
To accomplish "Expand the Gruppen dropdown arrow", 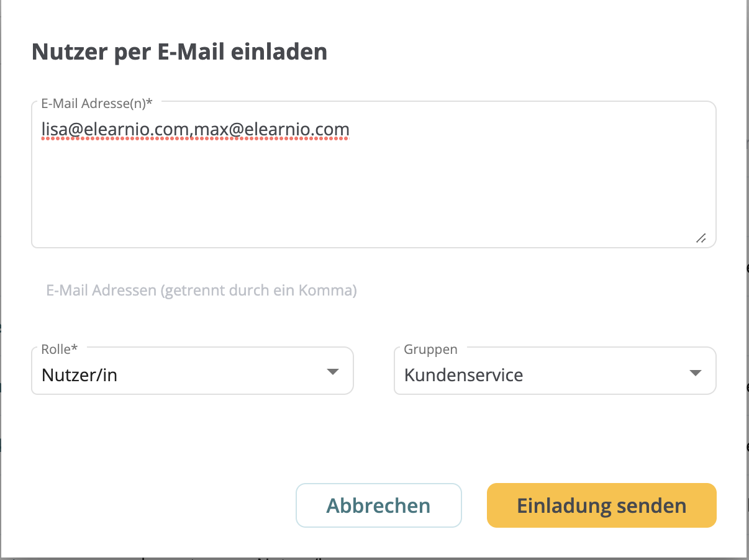I will pyautogui.click(x=696, y=373).
